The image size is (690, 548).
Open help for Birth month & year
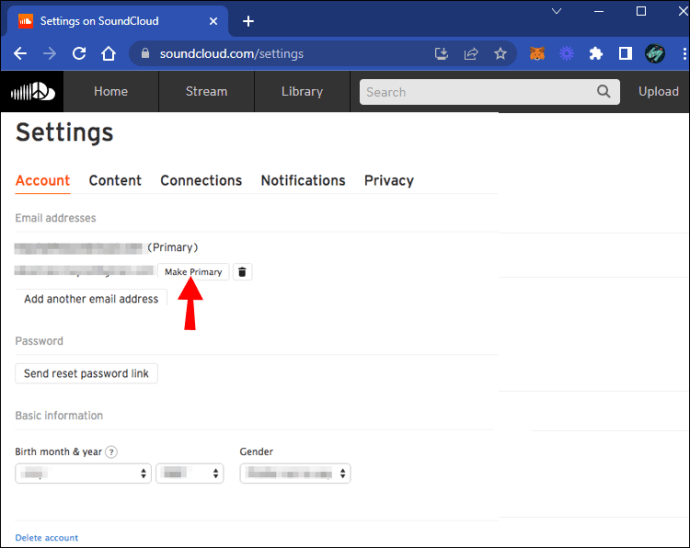pyautogui.click(x=112, y=452)
